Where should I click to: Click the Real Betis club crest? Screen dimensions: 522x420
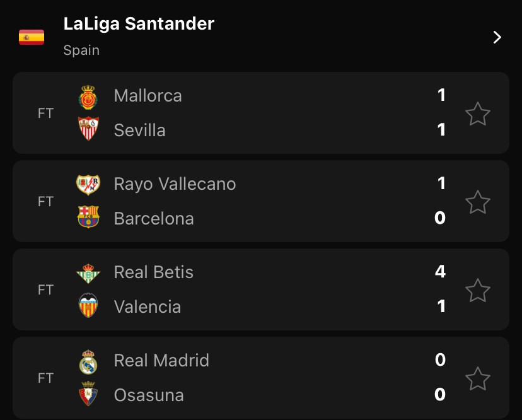pyautogui.click(x=88, y=274)
